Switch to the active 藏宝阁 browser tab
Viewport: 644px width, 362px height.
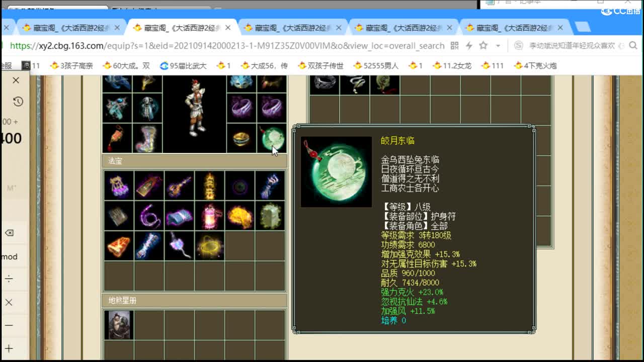coord(182,28)
